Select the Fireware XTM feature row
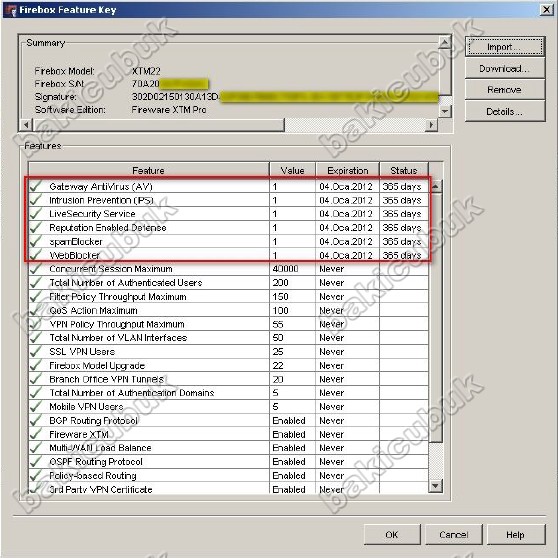This screenshot has width=558, height=558. point(228,434)
